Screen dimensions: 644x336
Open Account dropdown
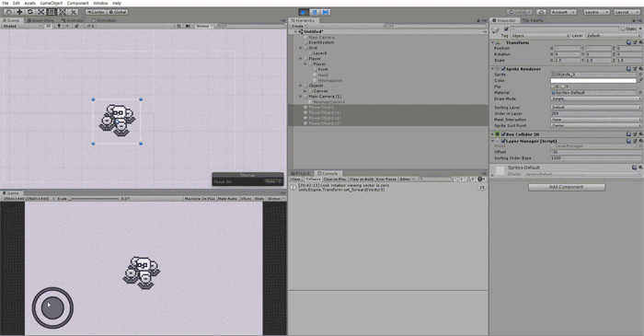pyautogui.click(x=563, y=12)
